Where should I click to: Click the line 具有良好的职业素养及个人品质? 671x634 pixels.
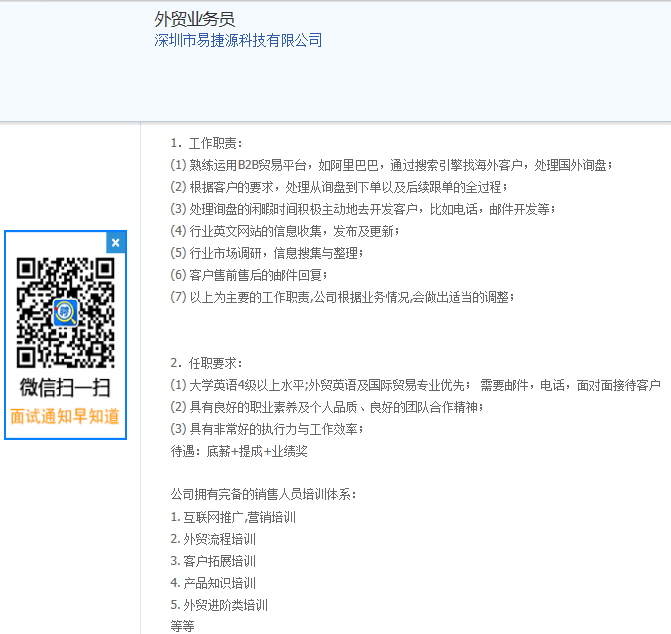coord(327,407)
